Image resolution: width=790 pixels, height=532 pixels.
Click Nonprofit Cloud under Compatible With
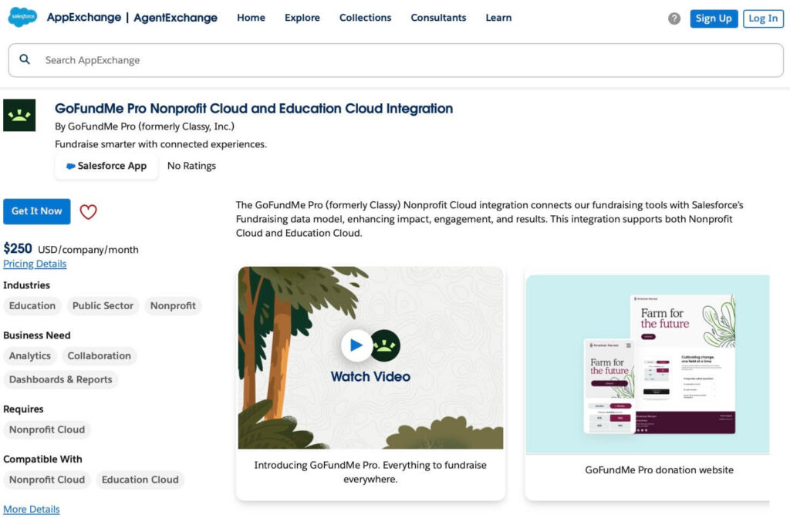47,480
